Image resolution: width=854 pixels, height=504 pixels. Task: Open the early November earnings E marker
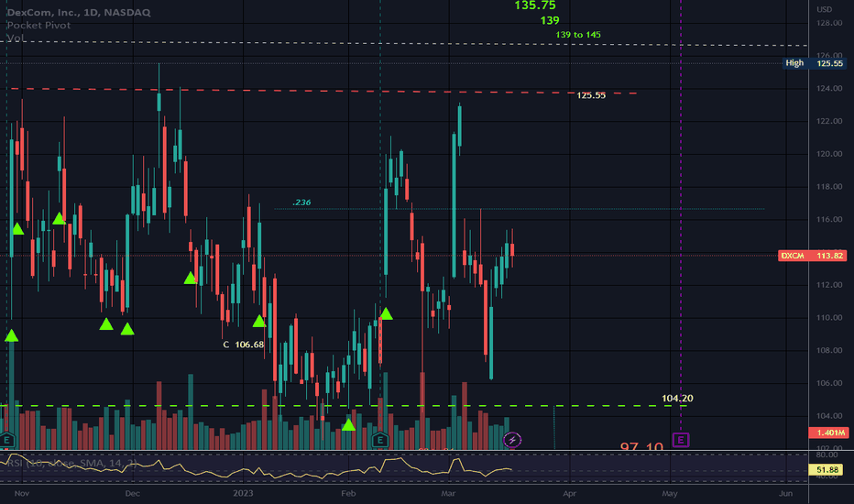[7, 440]
